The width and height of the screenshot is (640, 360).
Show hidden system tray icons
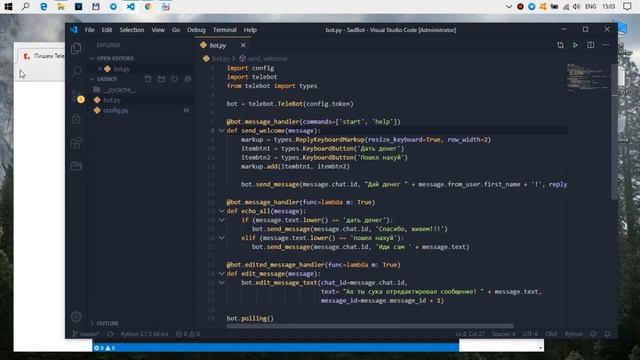[x=509, y=7]
